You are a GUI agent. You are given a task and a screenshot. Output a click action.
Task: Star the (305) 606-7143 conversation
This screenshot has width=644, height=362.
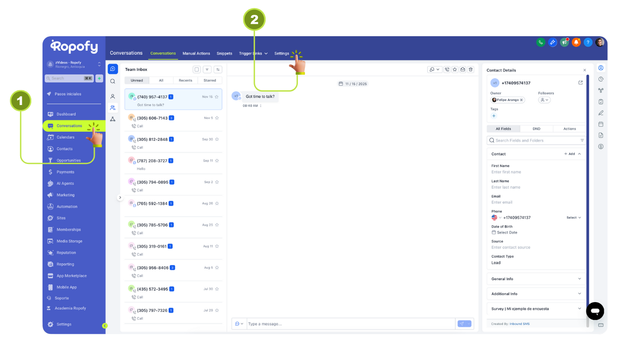pos(217,118)
